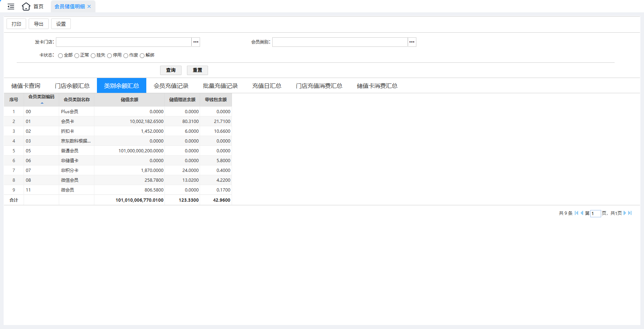Viewport: 644px width, 329px height.
Task: Click wallet total 42.9600
Action: [x=222, y=200]
